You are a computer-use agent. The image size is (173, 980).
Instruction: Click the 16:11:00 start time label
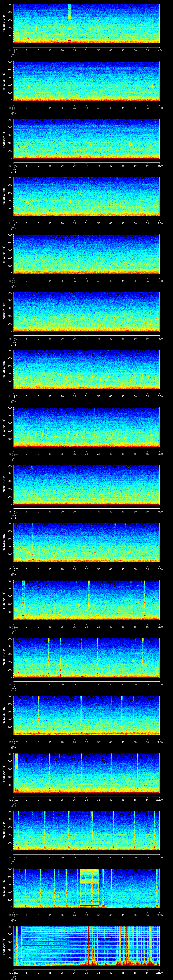(13, 223)
